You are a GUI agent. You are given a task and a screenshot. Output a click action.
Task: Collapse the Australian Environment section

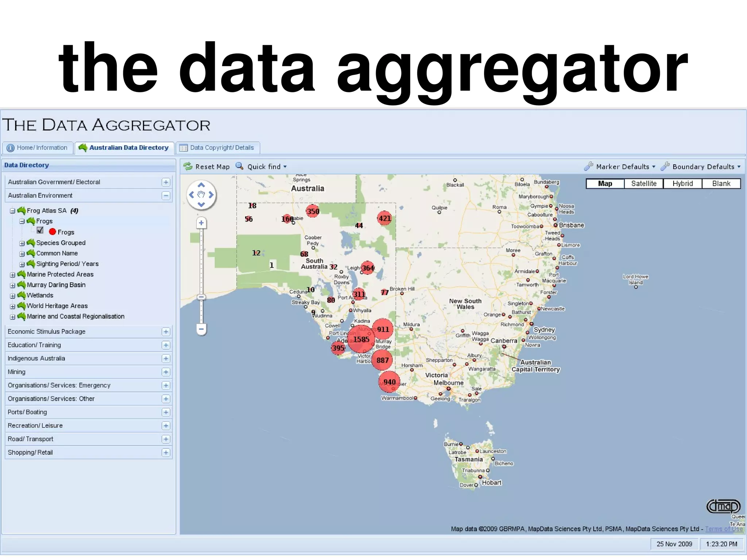(x=166, y=196)
